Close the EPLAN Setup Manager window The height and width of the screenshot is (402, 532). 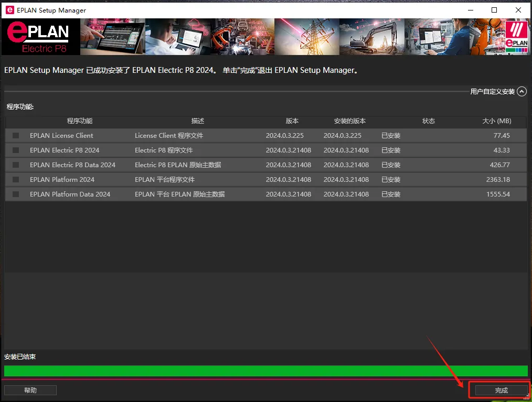coord(518,10)
